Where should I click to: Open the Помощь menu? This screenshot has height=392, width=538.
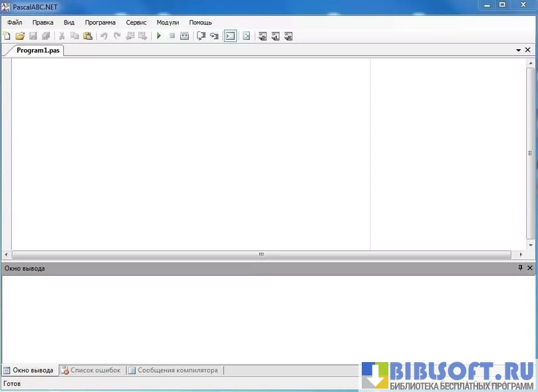[200, 22]
